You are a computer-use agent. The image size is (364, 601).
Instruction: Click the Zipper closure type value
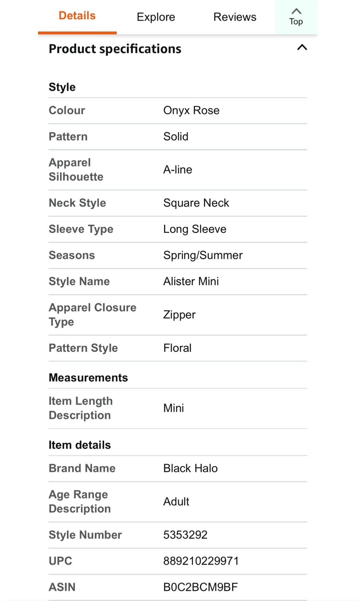click(x=179, y=315)
